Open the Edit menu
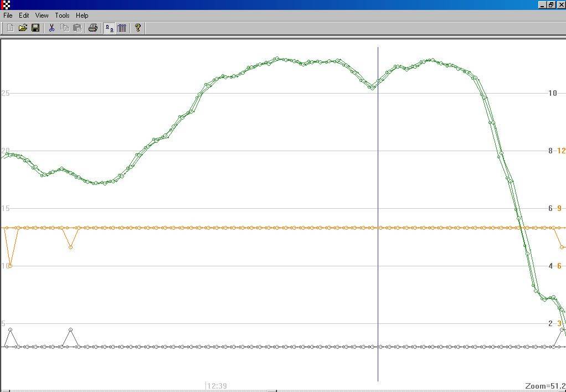Viewport: 566px width, 392px height. tap(24, 16)
